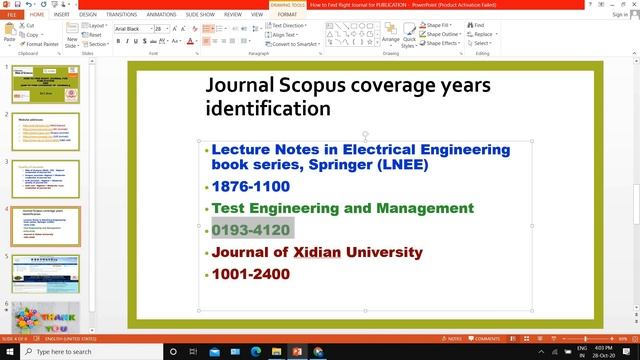Select star shape in shapes gallery

point(370,42)
